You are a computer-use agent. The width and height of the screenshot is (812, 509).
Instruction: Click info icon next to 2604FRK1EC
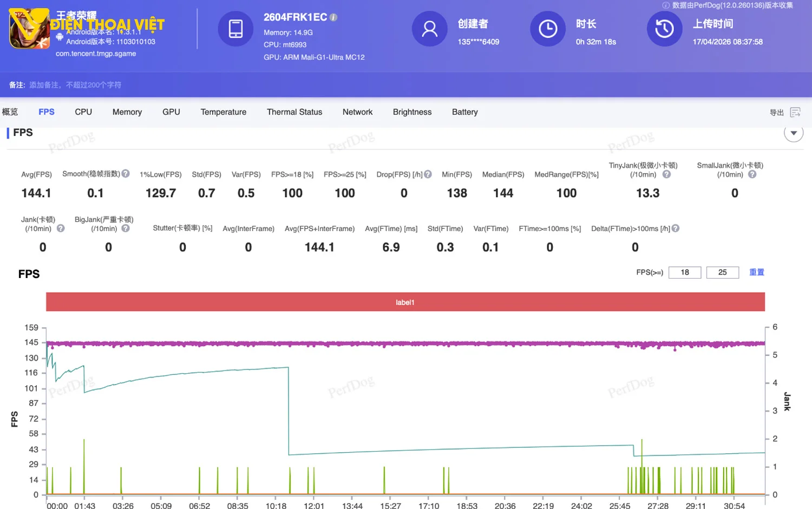[x=333, y=17]
